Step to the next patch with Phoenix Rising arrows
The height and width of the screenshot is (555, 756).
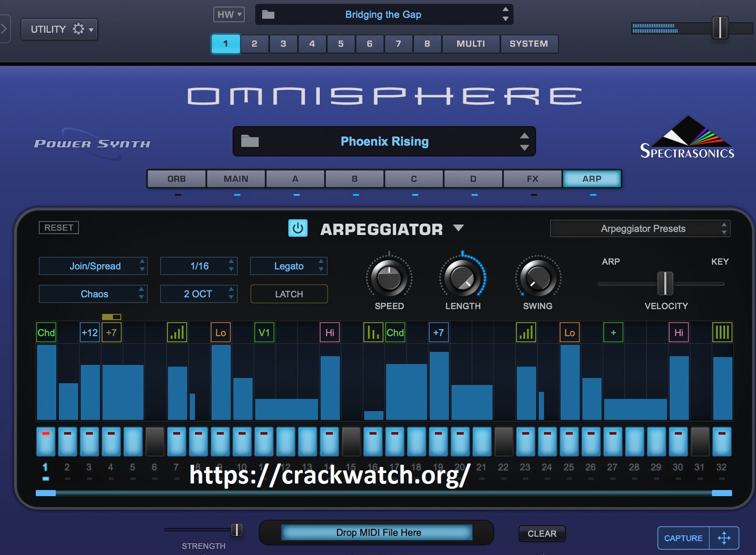(x=525, y=147)
